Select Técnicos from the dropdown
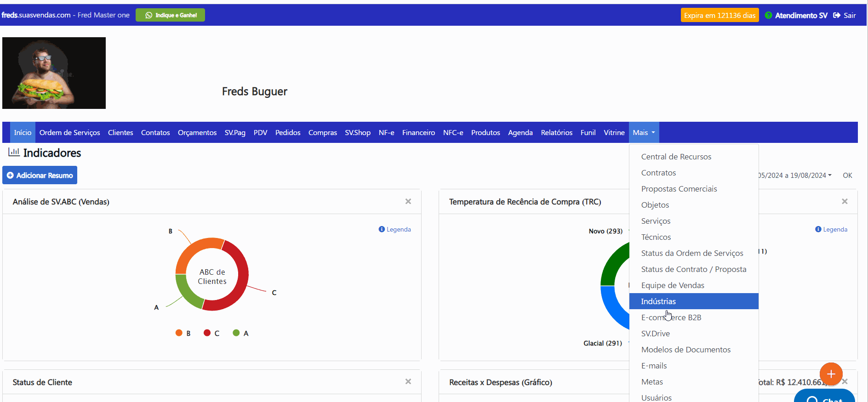This screenshot has height=402, width=868. tap(694, 237)
